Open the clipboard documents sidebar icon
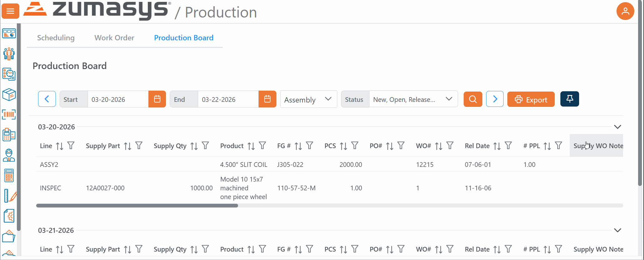 click(9, 135)
